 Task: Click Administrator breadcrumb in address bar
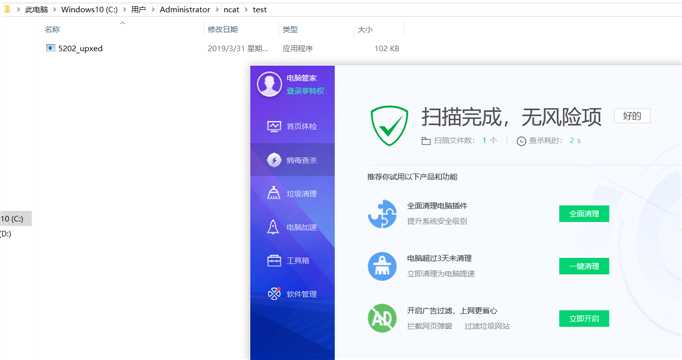click(x=185, y=10)
